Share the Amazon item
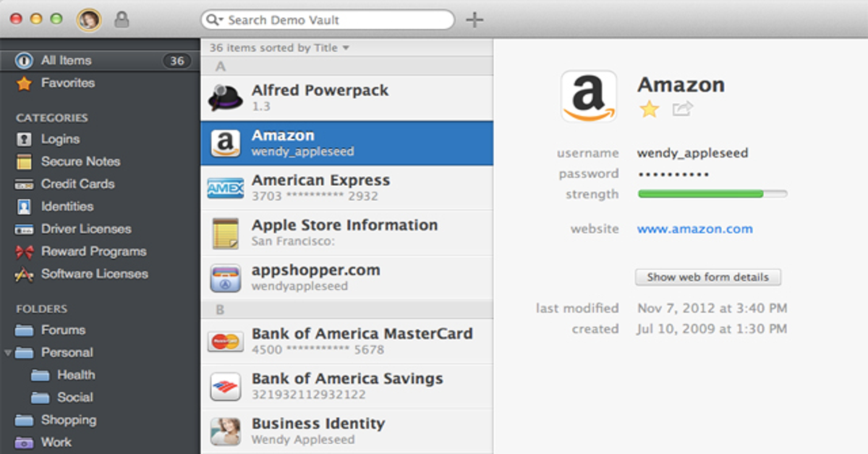The height and width of the screenshot is (454, 868). pyautogui.click(x=682, y=109)
